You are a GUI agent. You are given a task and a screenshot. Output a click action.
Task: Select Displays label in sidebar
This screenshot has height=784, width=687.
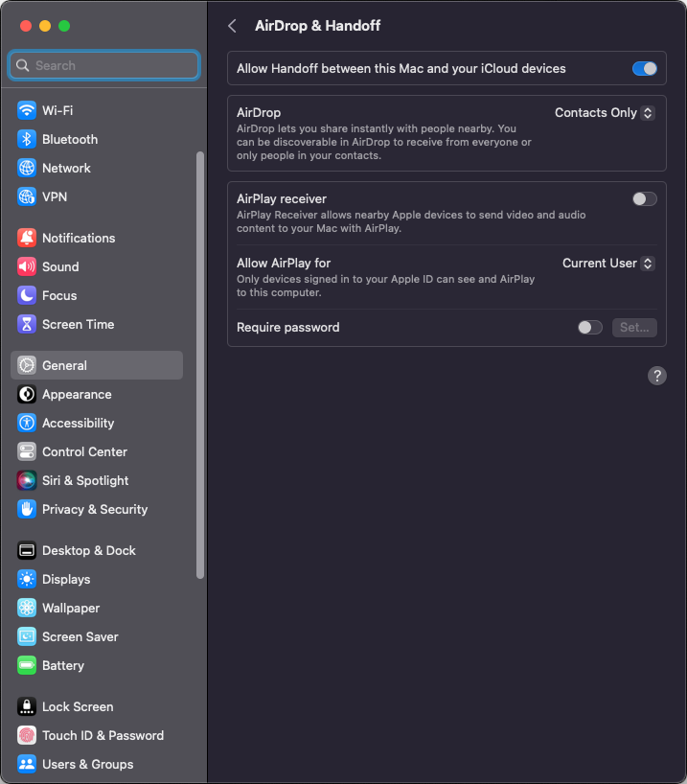66,580
